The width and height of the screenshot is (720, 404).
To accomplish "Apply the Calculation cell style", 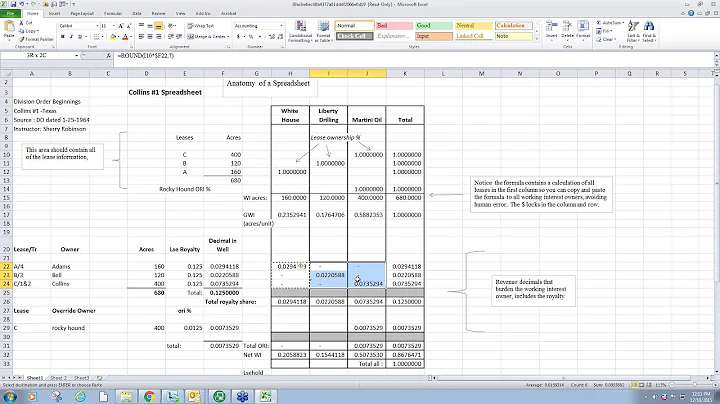I will [513, 26].
